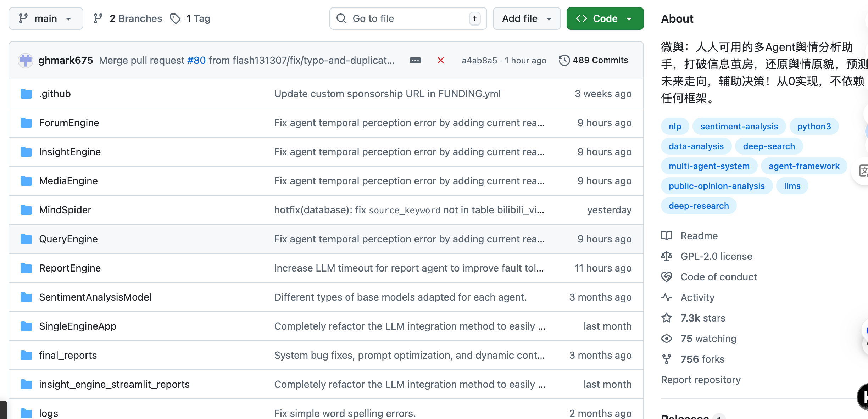Image resolution: width=868 pixels, height=419 pixels.
Task: Open pull request #80 link
Action: pyautogui.click(x=196, y=61)
